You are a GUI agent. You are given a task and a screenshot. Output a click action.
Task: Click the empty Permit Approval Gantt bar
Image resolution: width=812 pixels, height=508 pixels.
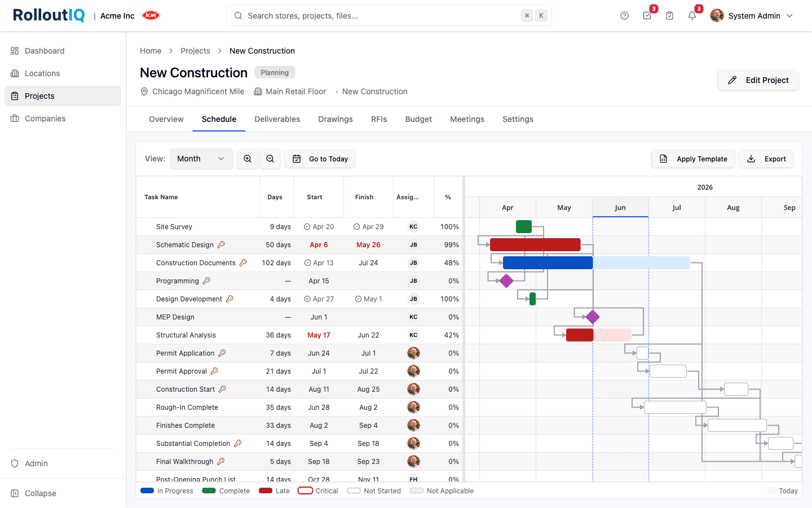pyautogui.click(x=668, y=371)
